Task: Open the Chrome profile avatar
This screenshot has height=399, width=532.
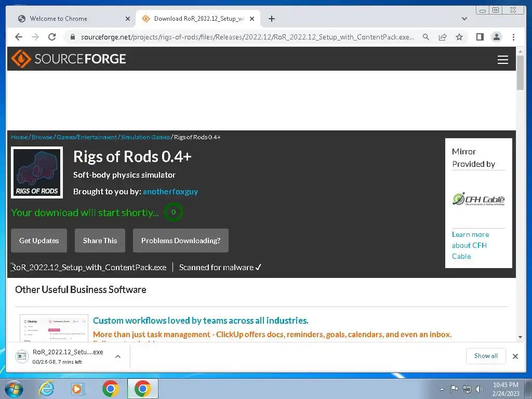Action: pos(496,37)
